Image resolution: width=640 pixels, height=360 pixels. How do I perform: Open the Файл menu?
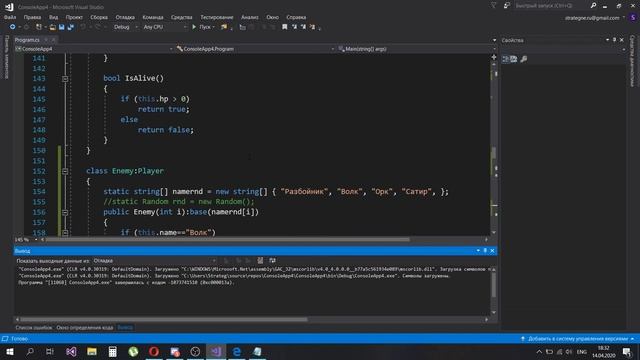[10, 17]
